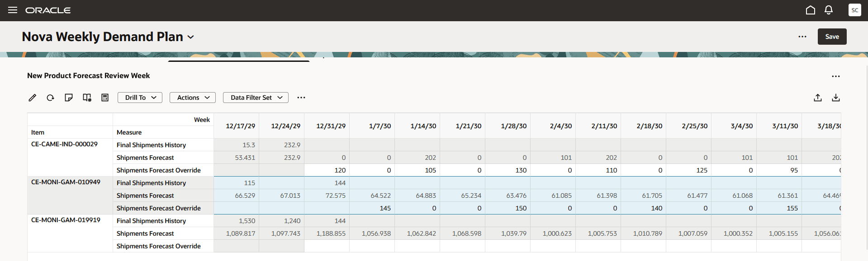The width and height of the screenshot is (868, 261).
Task: Click override cell with value 120
Action: coord(327,170)
